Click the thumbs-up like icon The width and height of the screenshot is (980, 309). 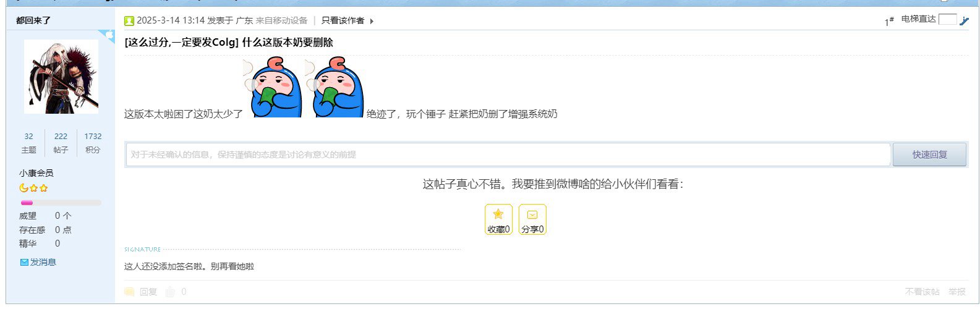pyautogui.click(x=171, y=292)
